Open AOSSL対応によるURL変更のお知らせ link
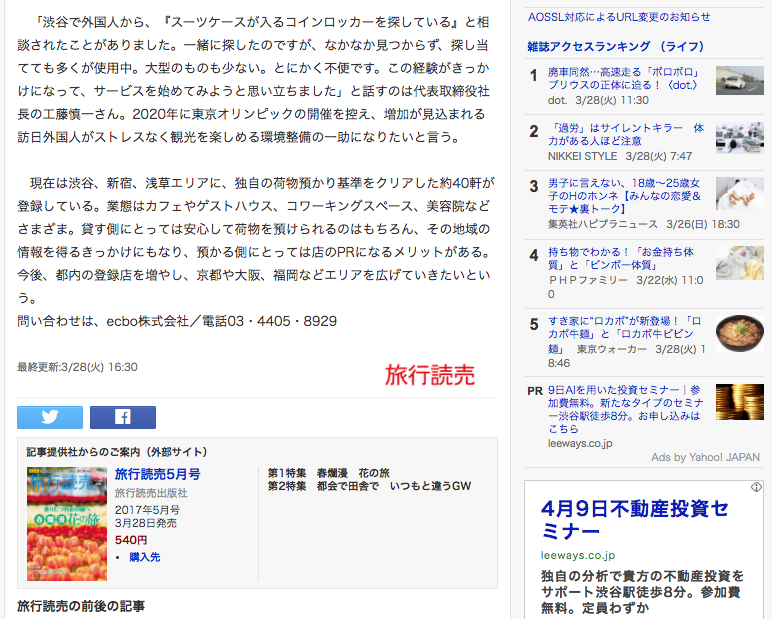Screen dimensions: 772x619 coord(619,17)
